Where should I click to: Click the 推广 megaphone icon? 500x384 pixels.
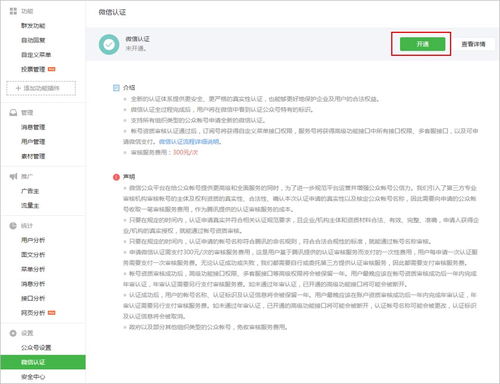[13, 176]
